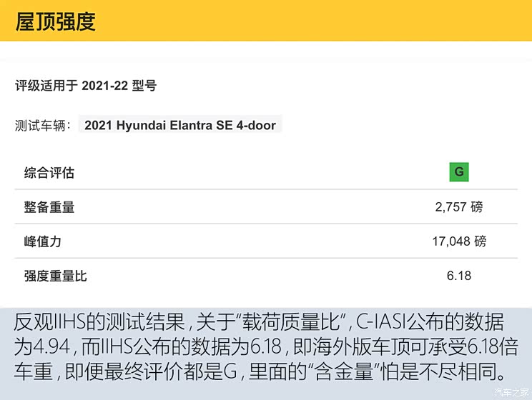
Task: Click the 型号 text after 2021-22
Action: pos(144,86)
